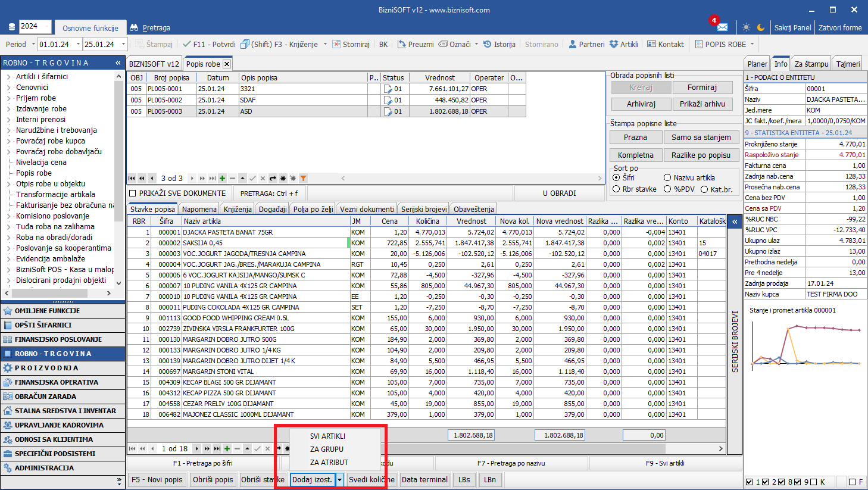Click the F5 - Novi popis button
This screenshot has height=490, width=868.
[157, 479]
